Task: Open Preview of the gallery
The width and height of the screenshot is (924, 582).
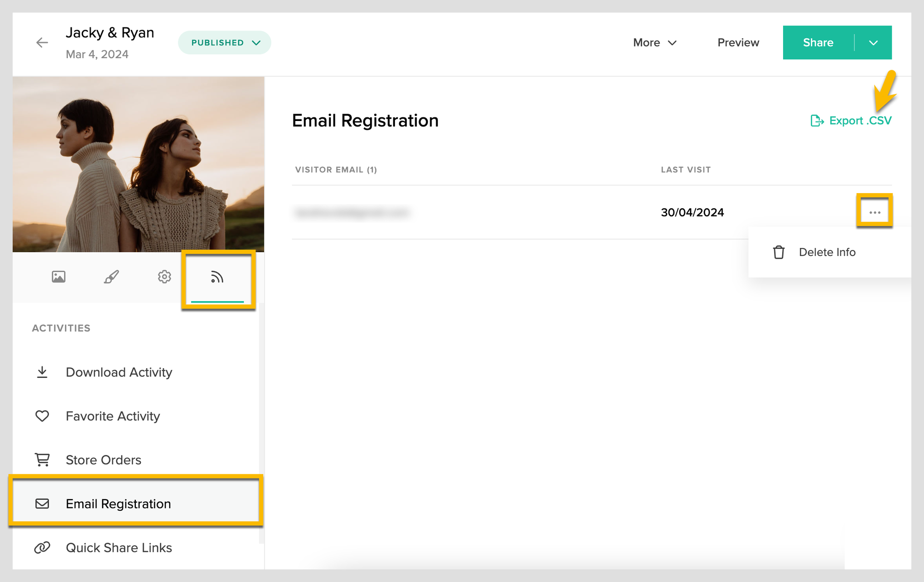Action: coord(738,42)
